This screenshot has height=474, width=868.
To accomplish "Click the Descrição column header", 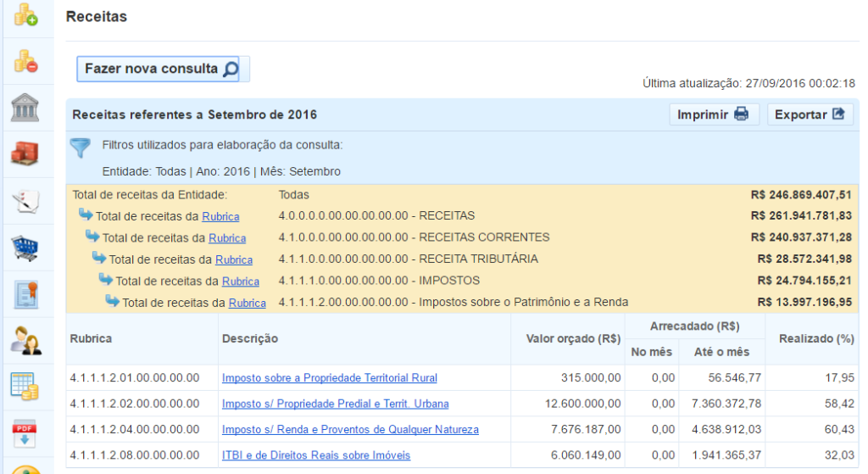I will click(x=249, y=338).
